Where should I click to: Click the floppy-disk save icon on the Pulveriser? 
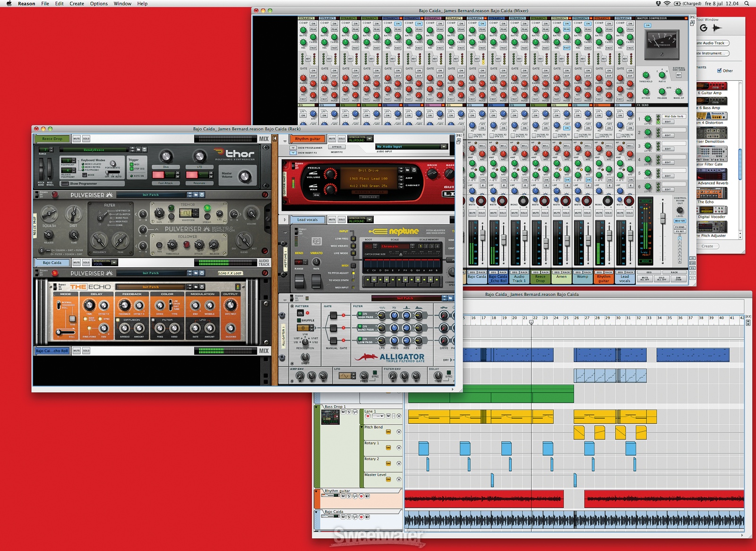(x=202, y=195)
